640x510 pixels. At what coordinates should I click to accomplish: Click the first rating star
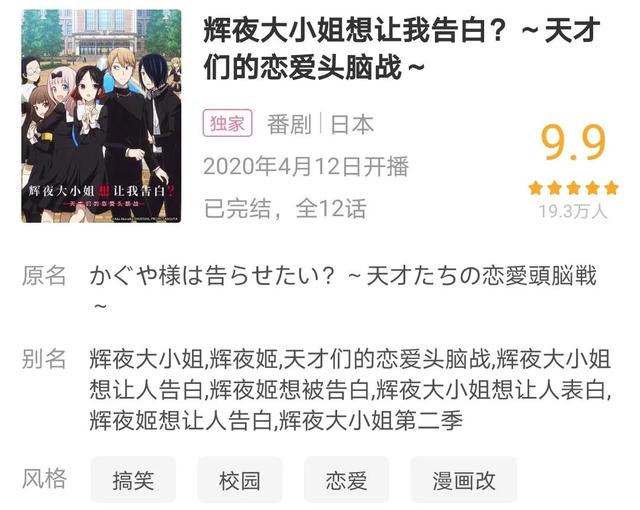click(535, 188)
